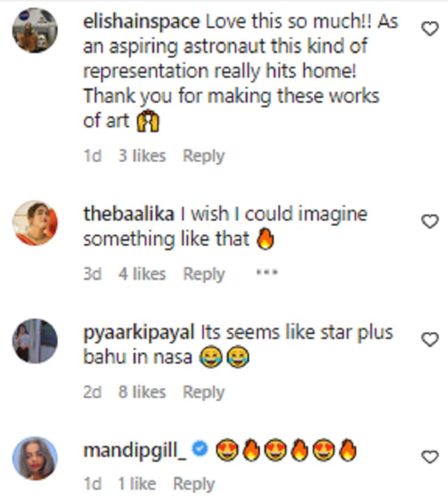Like pyaarkipayal's comment with the heart
Screen dimensions: 448x502
click(x=430, y=340)
